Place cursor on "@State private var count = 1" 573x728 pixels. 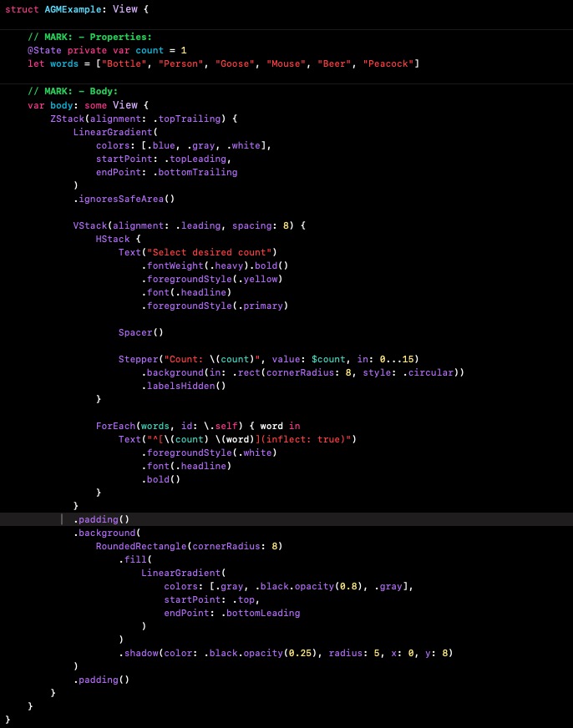click(x=107, y=50)
